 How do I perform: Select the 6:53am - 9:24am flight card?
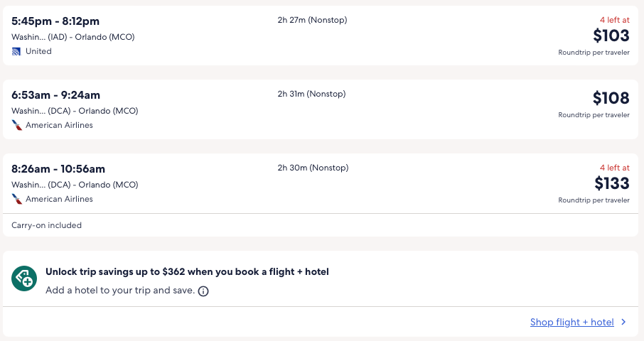pos(55,95)
